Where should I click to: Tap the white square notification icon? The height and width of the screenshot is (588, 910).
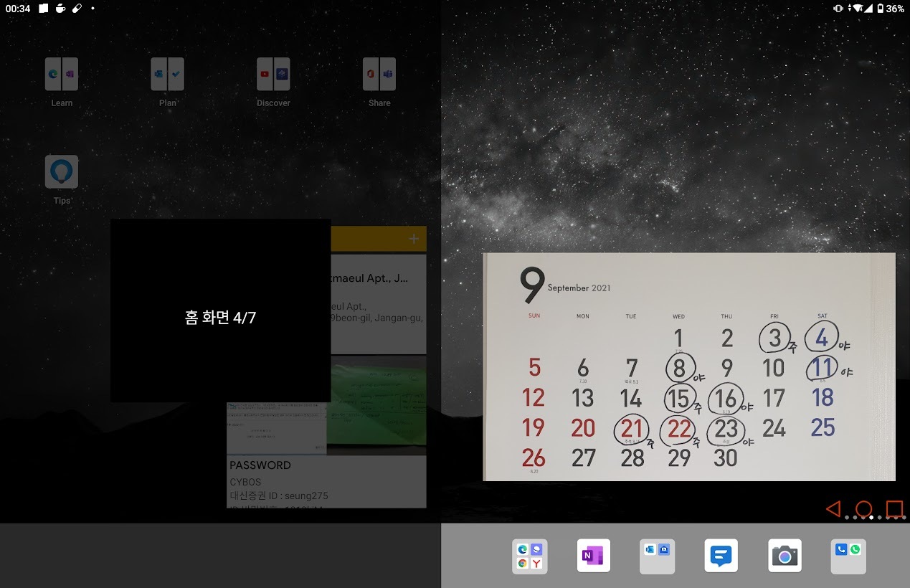(x=44, y=9)
